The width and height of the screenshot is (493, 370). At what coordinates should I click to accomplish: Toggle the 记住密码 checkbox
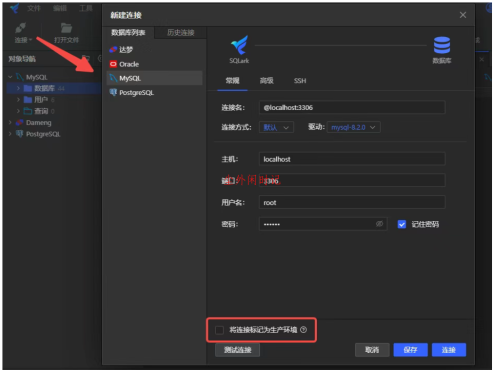(402, 224)
